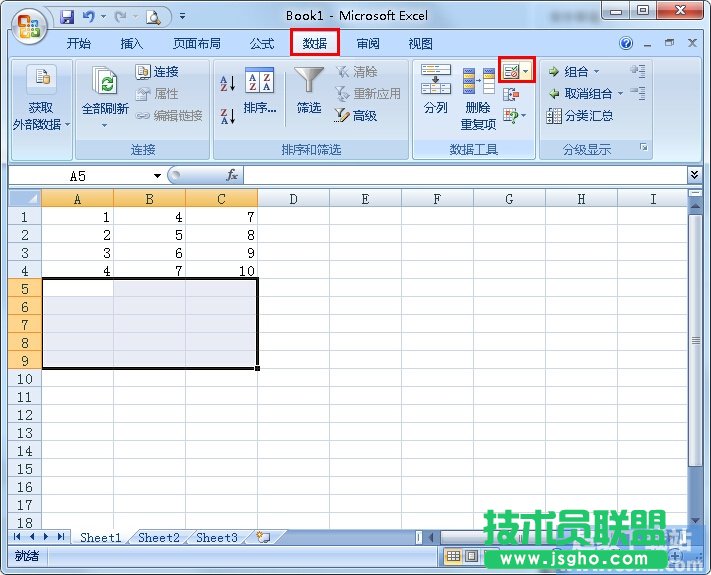
Task: Click Remove Duplicates
Action: 478,98
